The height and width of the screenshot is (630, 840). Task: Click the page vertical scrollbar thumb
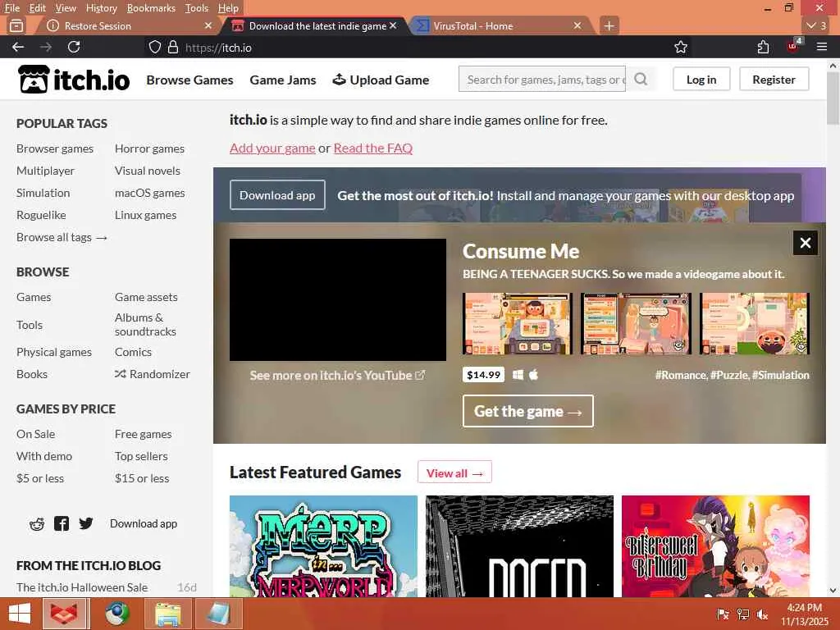pyautogui.click(x=833, y=98)
